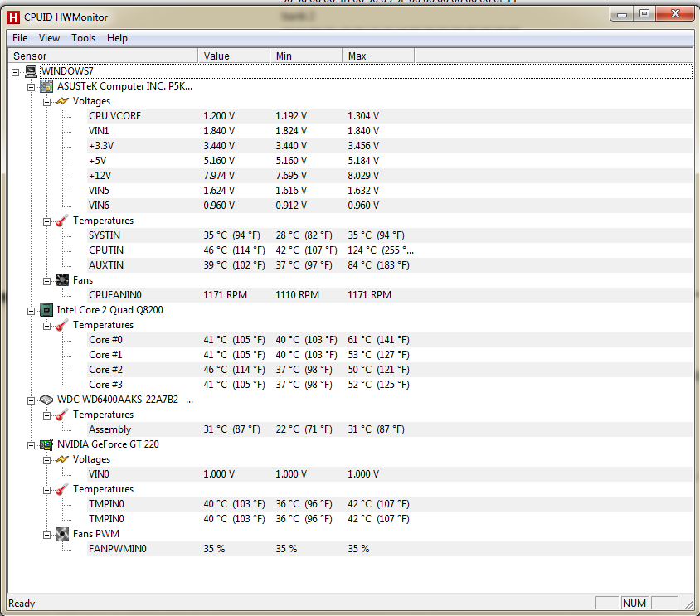Collapse the WINDOWS7 root node
The image size is (700, 616).
[17, 71]
